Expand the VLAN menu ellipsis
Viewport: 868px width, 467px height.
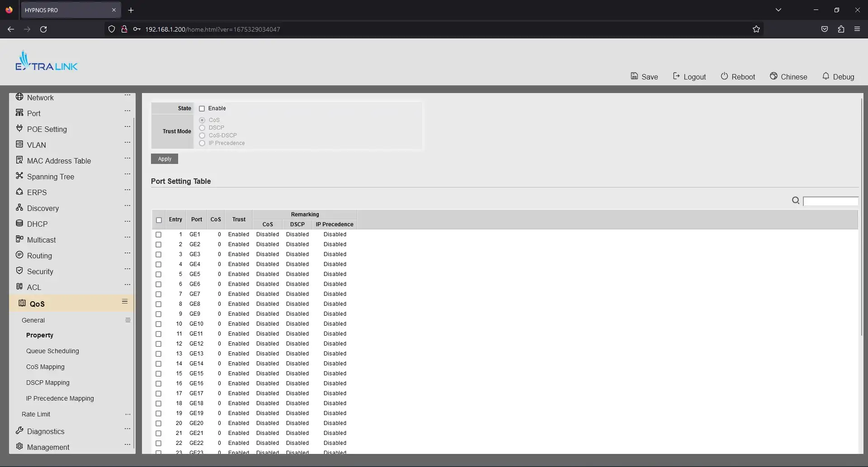(x=127, y=143)
